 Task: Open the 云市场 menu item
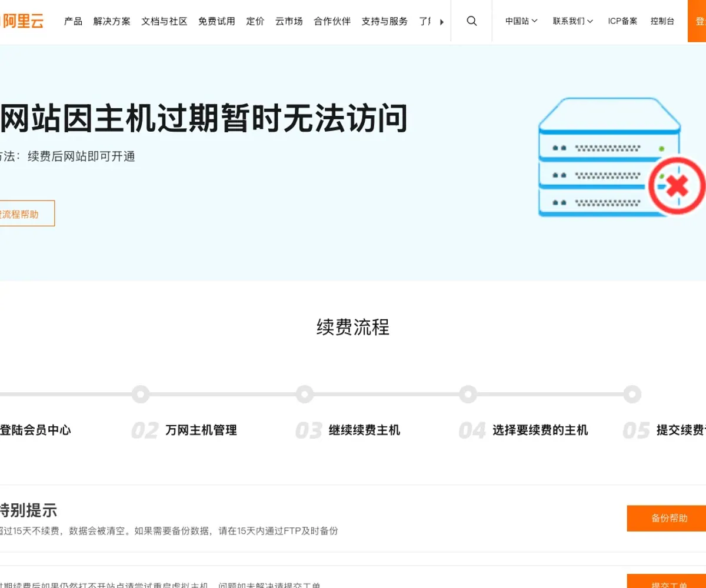point(289,21)
